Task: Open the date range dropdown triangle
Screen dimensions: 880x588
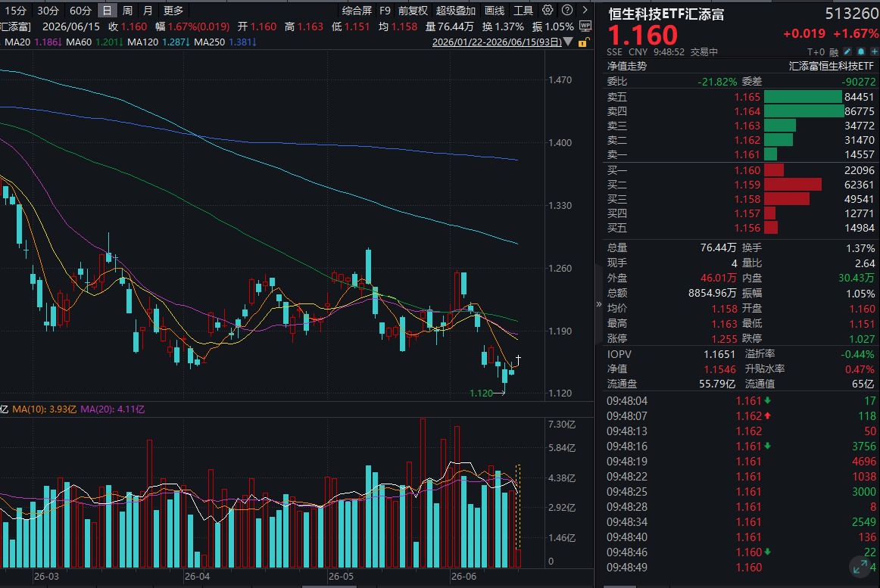Action: coord(569,42)
